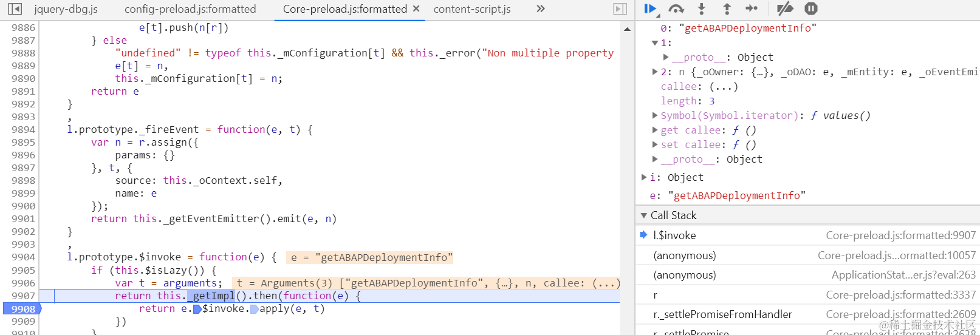Open source link Core-preload.js:formatted:3337
Image resolution: width=980 pixels, height=335 pixels.
click(901, 295)
